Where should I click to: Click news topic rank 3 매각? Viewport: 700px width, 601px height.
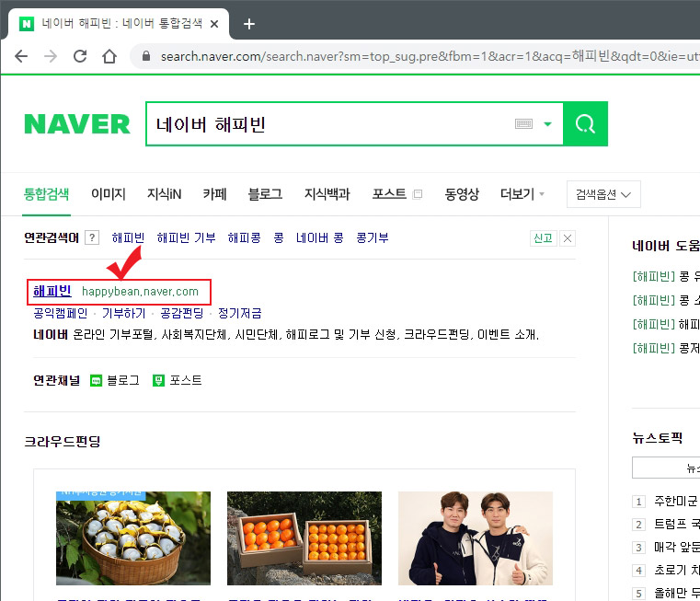tap(676, 548)
